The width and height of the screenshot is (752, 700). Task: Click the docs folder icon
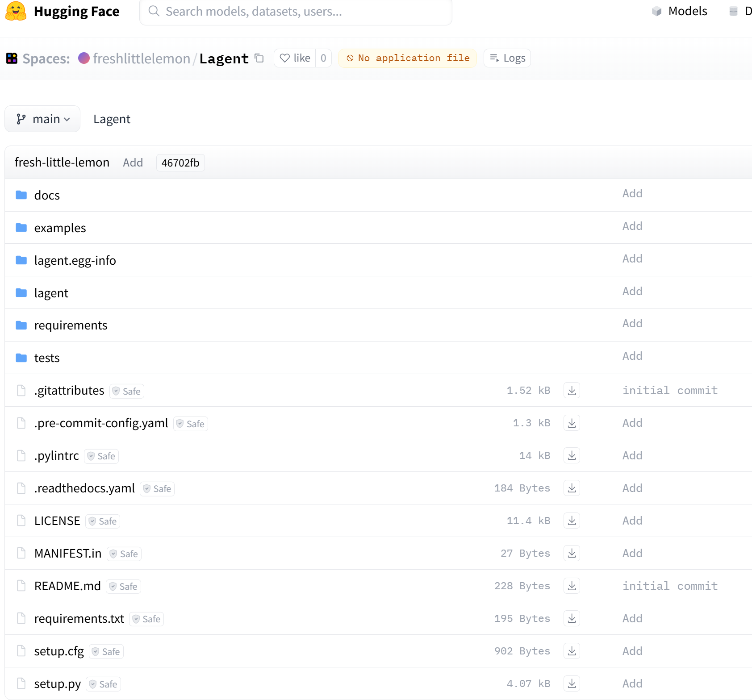click(21, 195)
